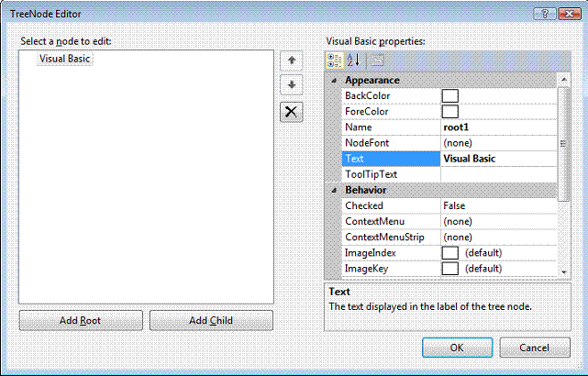
Task: Select the ToolTipText property label
Action: (391, 174)
